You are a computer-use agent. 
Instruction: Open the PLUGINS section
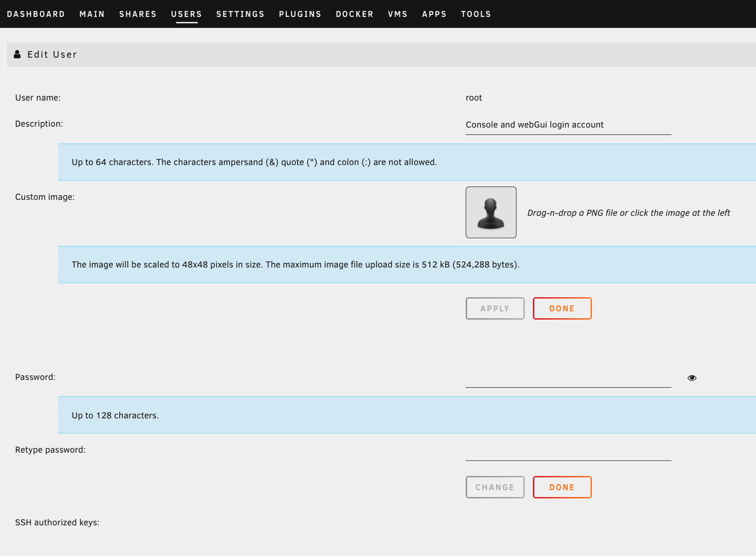300,14
